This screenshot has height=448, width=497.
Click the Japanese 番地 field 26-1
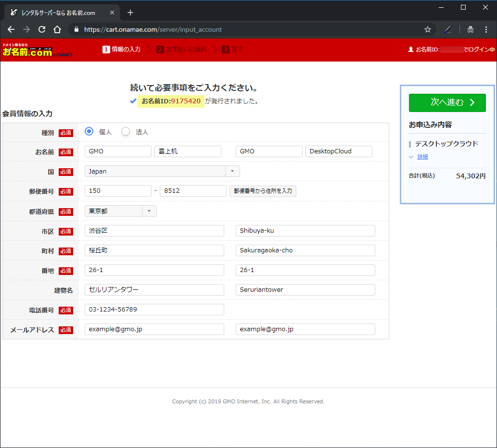[x=154, y=270]
